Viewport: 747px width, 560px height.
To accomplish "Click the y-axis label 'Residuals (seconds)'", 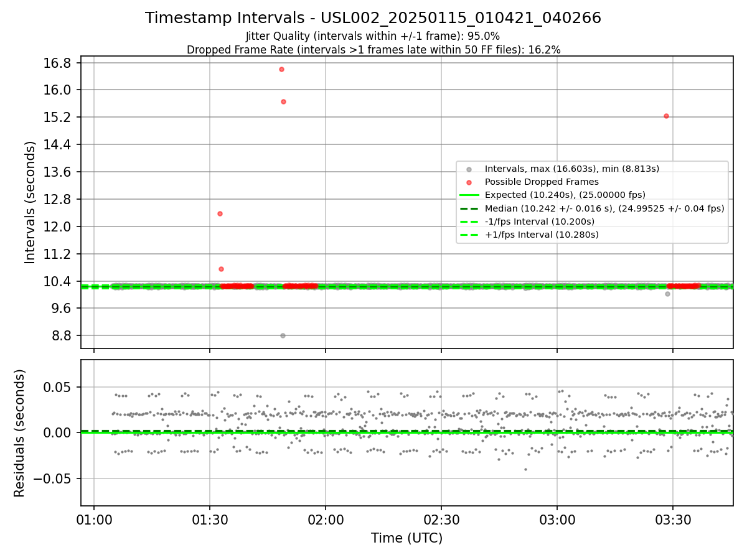I will [x=20, y=433].
